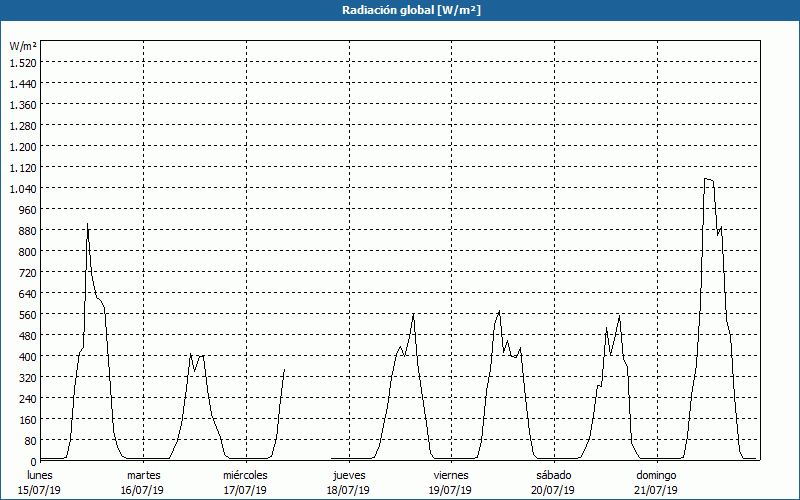
Task: Click the 320 y-axis value
Action: [x=28, y=378]
